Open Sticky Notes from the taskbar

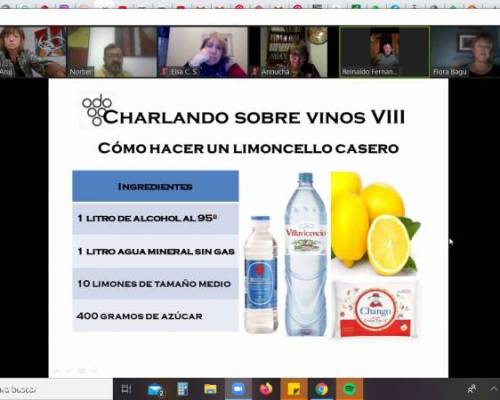(294, 389)
